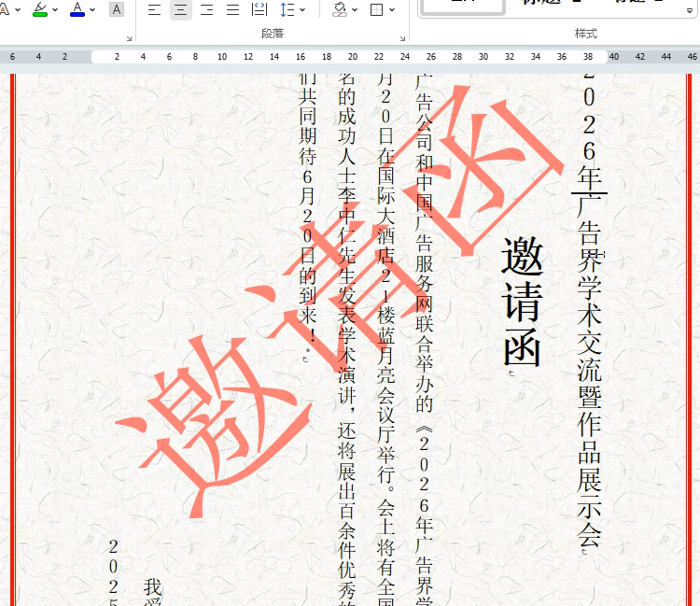Screen dimensions: 700x606
Task: Center the paragraph text
Action: click(181, 9)
